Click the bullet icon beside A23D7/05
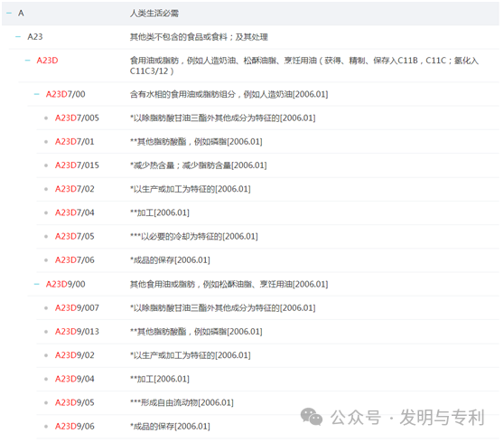 46,237
